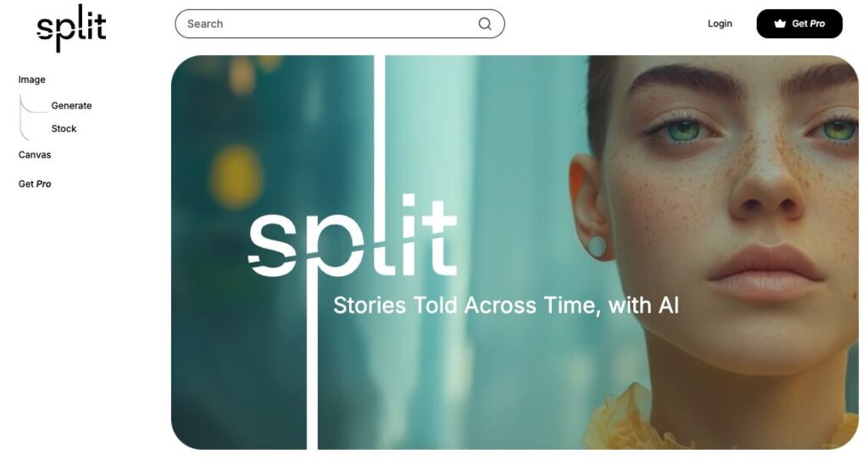Open the Login link
The height and width of the screenshot is (465, 868).
(720, 24)
